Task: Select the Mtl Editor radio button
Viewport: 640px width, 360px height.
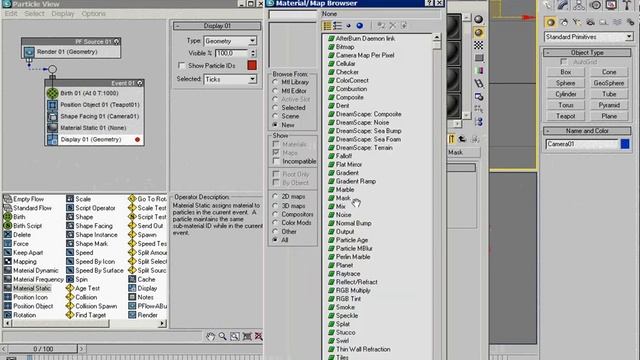Action: (275, 91)
